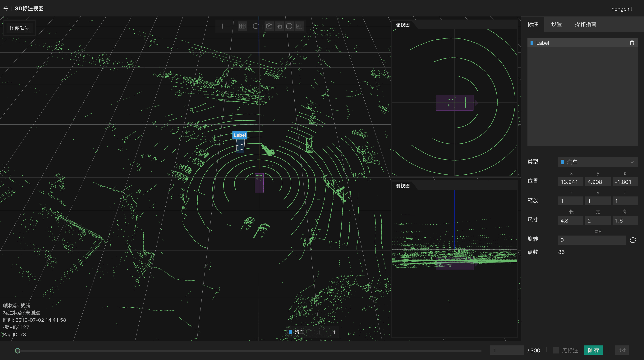Click the purple box in 俯视图
This screenshot has width=644, height=360.
pos(454,103)
